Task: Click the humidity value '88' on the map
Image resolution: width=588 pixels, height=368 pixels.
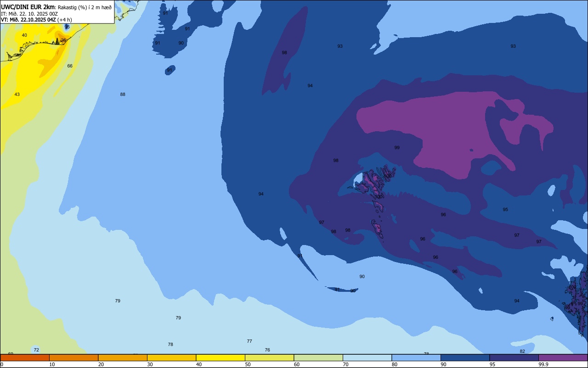Action: tap(123, 95)
